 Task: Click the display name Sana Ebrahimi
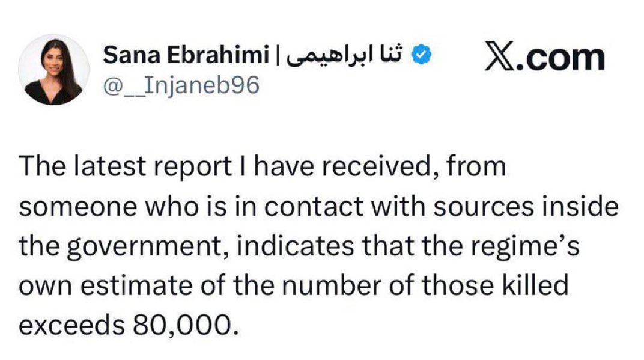(186, 56)
